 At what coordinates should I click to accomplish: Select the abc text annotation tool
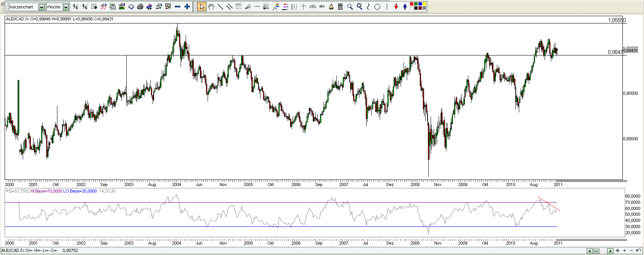322,6
